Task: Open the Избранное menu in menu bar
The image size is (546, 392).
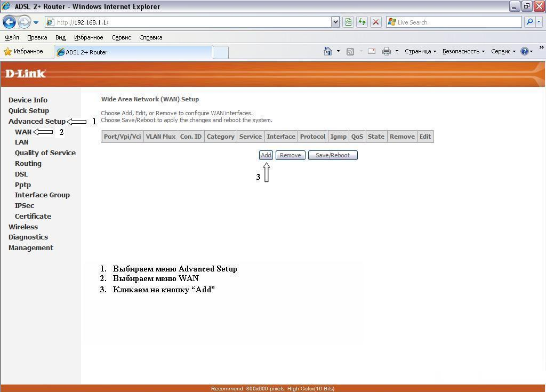Action: (x=89, y=37)
